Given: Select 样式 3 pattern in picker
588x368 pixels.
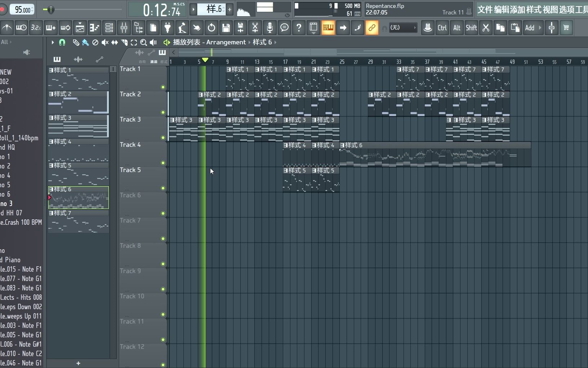Looking at the screenshot, I should pyautogui.click(x=79, y=126).
